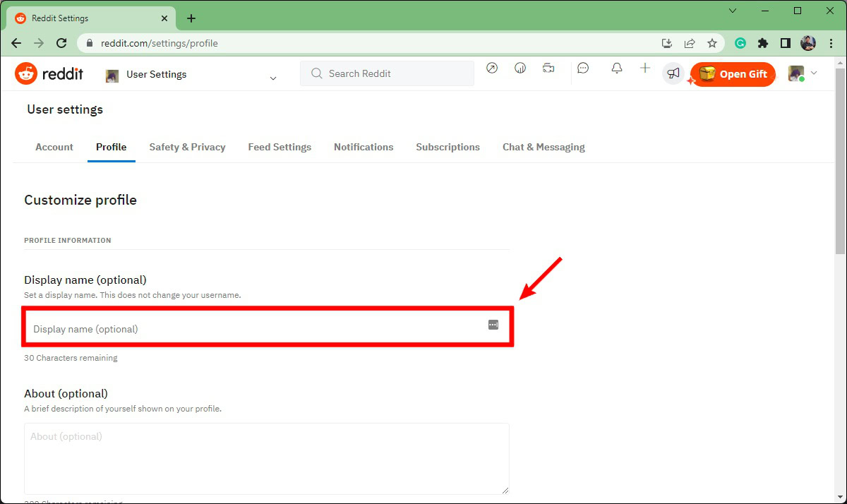Click the Reddit snoo logo
This screenshot has height=504, width=847.
coord(25,73)
